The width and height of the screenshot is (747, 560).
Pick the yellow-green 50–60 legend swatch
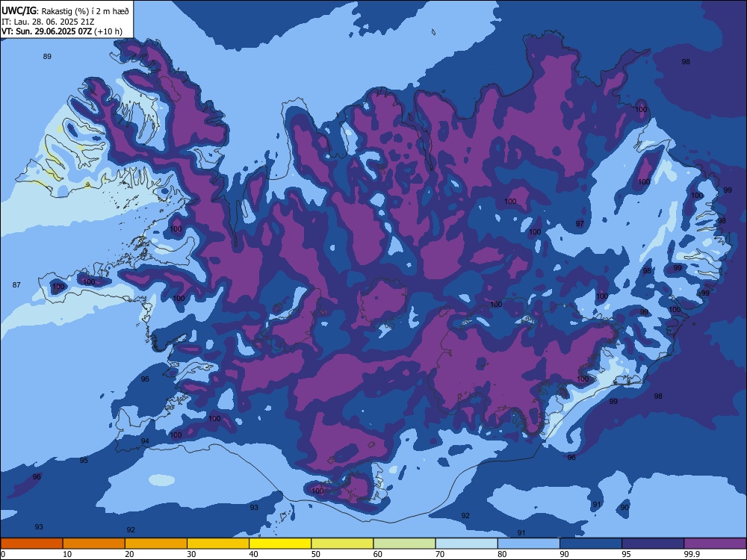point(342,544)
